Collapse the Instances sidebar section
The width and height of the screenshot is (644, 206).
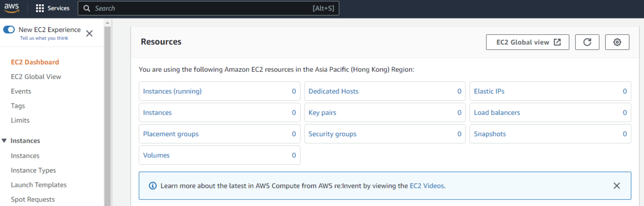(x=4, y=140)
